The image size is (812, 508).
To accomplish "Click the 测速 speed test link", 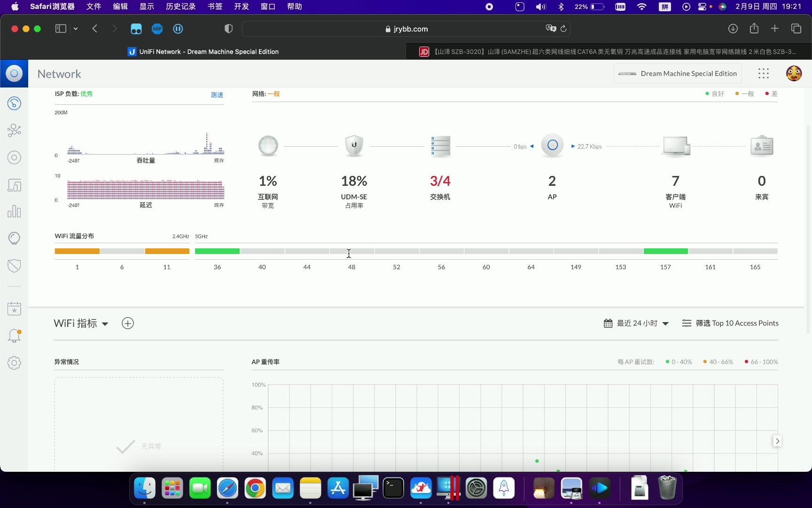I will pyautogui.click(x=217, y=95).
